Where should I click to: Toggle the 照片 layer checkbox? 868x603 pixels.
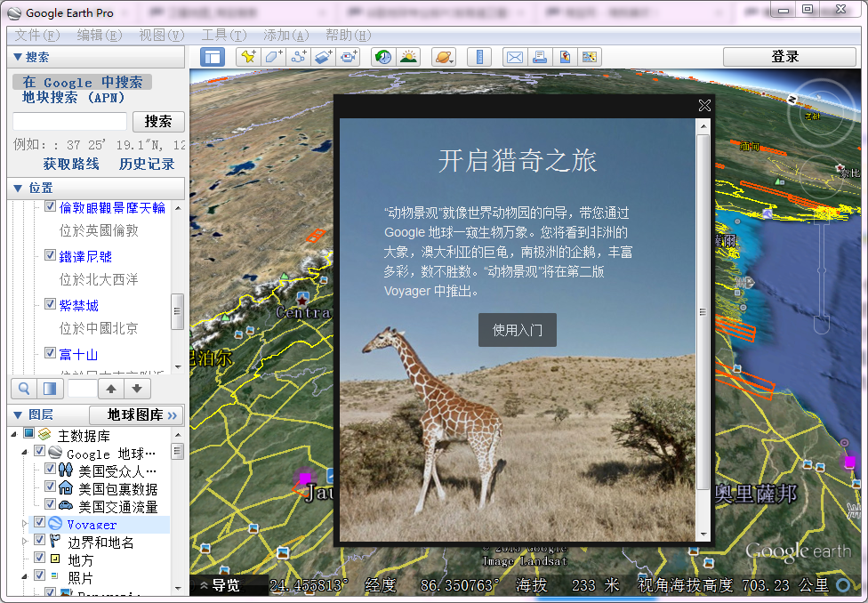tap(39, 575)
